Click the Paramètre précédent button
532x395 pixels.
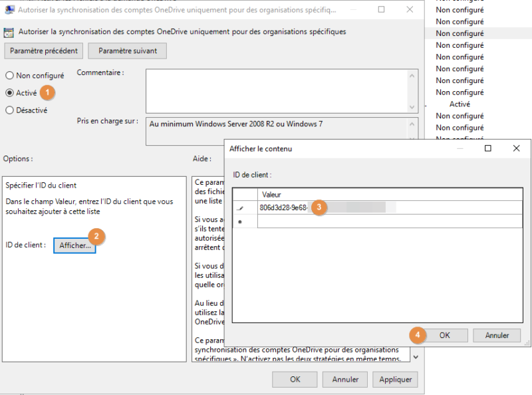[x=43, y=51]
